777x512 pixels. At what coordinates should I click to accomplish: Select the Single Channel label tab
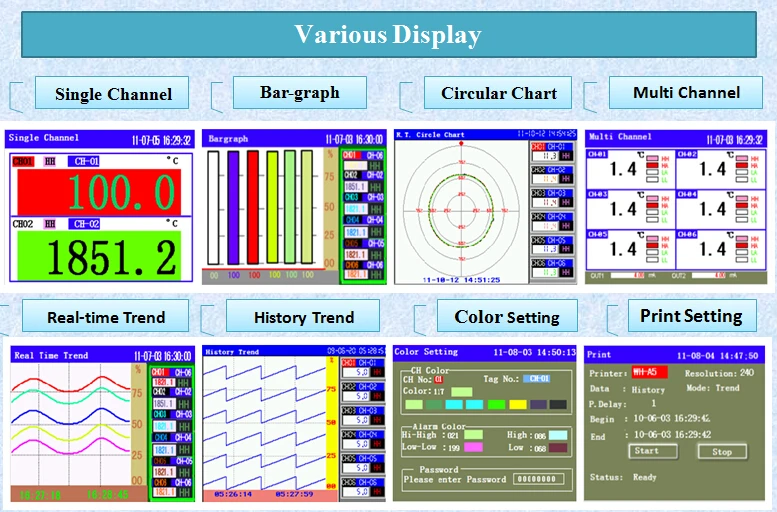(113, 95)
